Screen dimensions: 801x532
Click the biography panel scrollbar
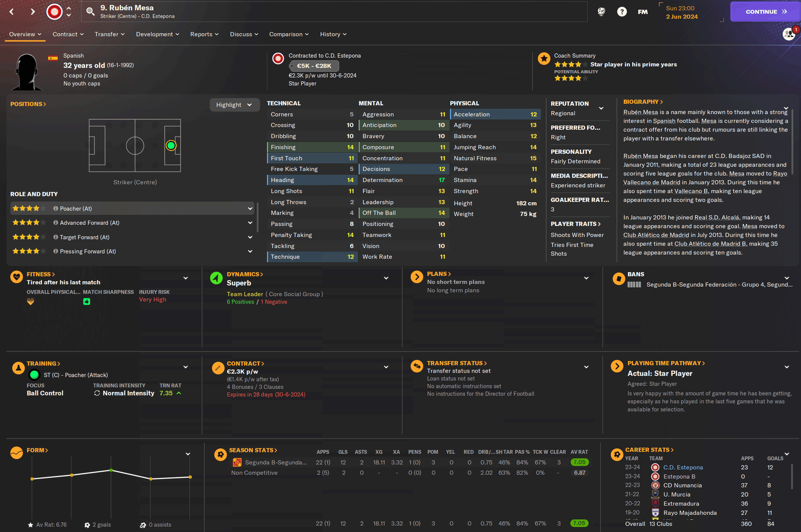click(x=792, y=142)
